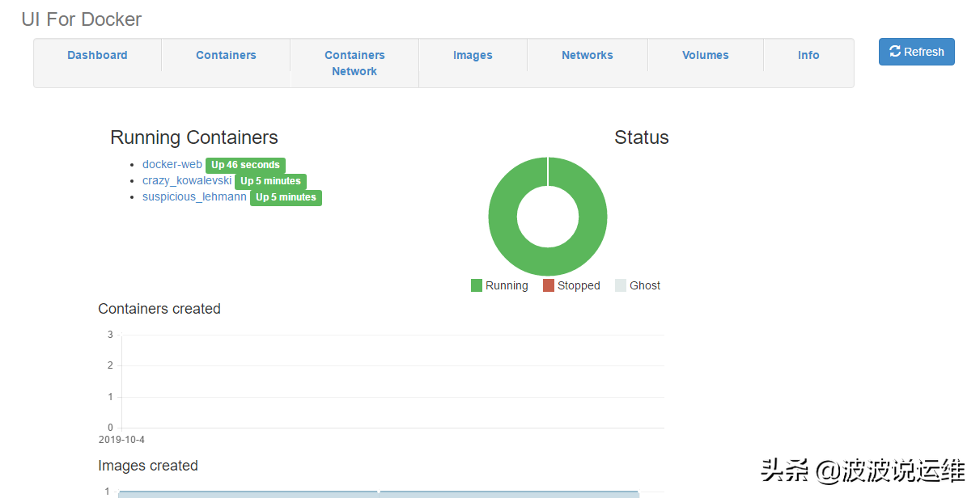The width and height of the screenshot is (980, 498).
Task: Go to the Images tab
Action: tap(473, 55)
